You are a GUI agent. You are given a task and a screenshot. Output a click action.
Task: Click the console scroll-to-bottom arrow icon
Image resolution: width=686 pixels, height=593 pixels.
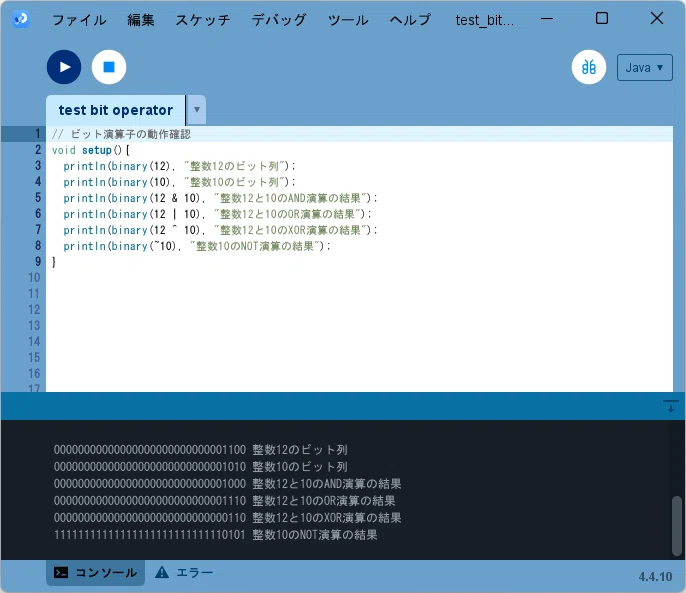(x=671, y=406)
